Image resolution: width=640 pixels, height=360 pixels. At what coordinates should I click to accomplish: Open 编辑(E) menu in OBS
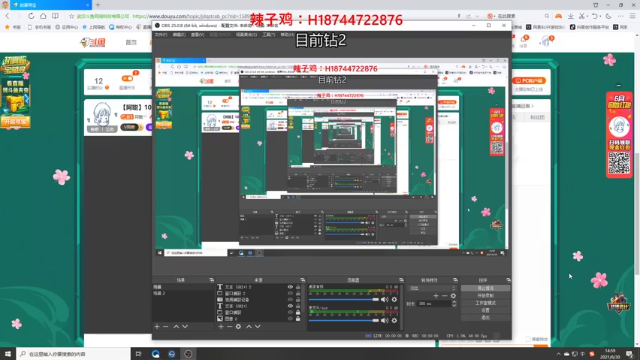click(179, 35)
